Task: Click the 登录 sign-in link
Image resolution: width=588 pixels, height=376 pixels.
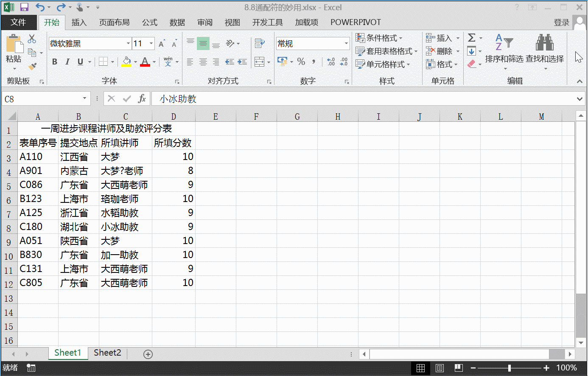Action: coord(561,22)
